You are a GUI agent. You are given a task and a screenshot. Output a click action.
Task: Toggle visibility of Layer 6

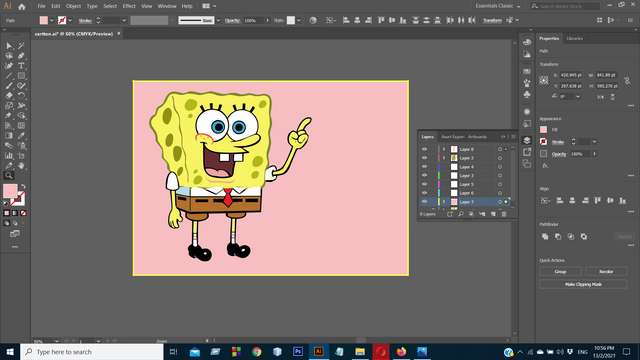424,193
